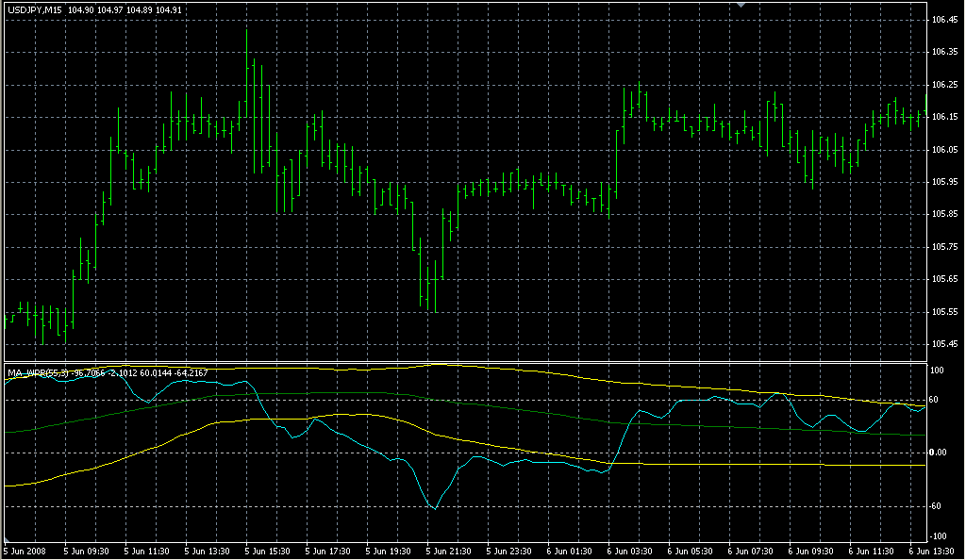Viewport: 966px width, 560px height.
Task: Click the 6 Jun 13:30 time label
Action: [931, 552]
